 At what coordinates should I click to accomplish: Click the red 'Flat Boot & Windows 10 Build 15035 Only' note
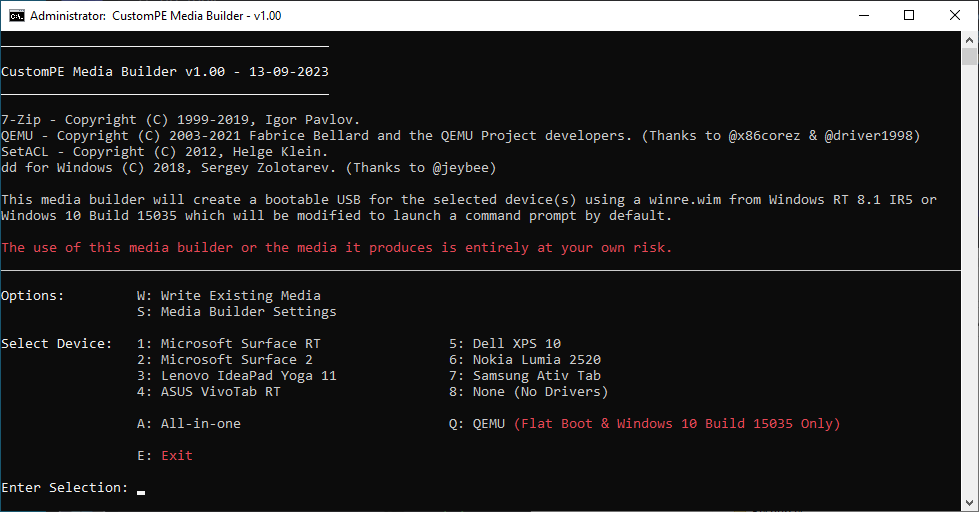[677, 423]
